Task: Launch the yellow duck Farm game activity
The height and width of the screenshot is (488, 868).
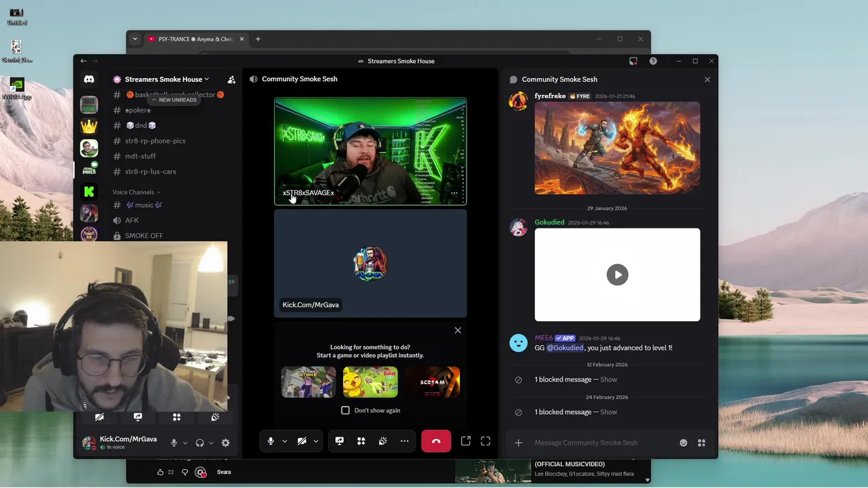Action: (x=370, y=382)
